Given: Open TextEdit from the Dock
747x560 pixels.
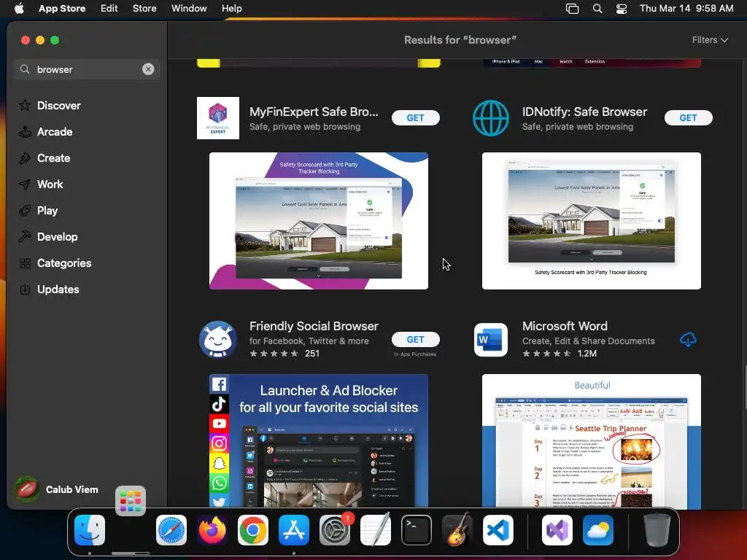Looking at the screenshot, I should point(376,530).
